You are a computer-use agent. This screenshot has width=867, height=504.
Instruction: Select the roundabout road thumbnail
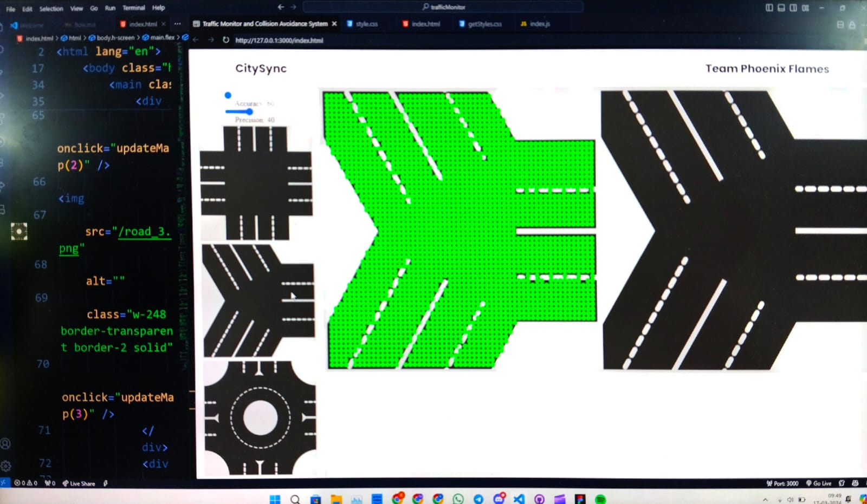(x=260, y=418)
